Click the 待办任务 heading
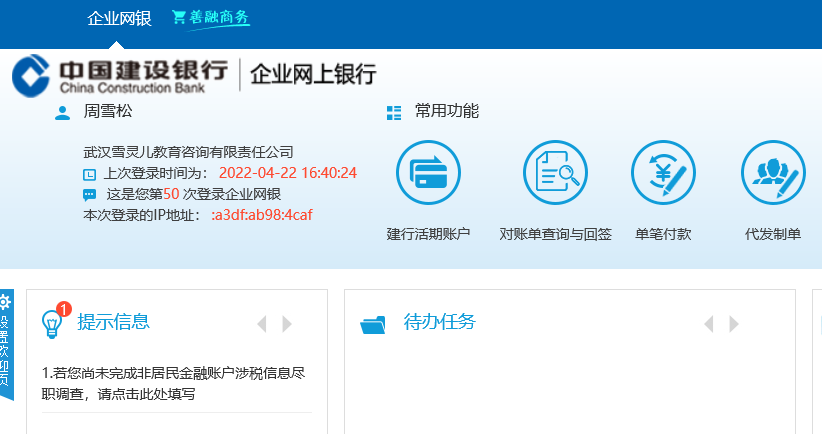822x434 pixels. point(439,322)
